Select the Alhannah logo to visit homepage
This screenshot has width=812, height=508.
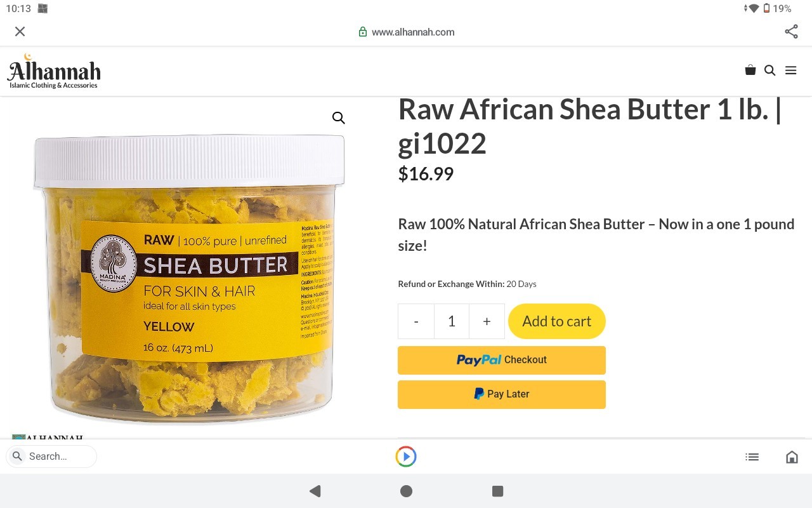[54, 70]
